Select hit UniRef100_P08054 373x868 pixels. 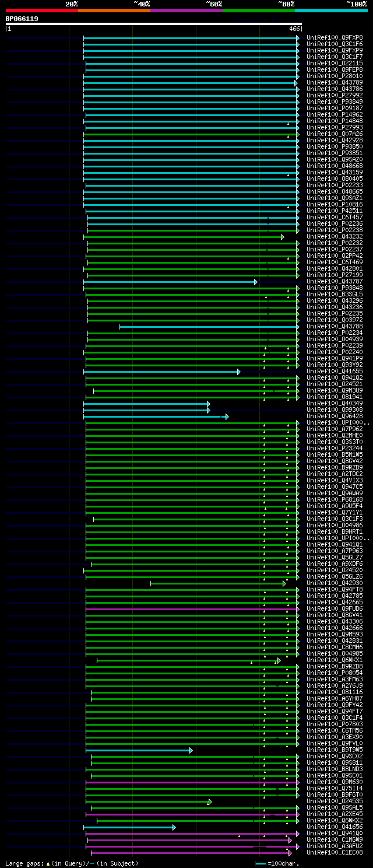[335, 673]
